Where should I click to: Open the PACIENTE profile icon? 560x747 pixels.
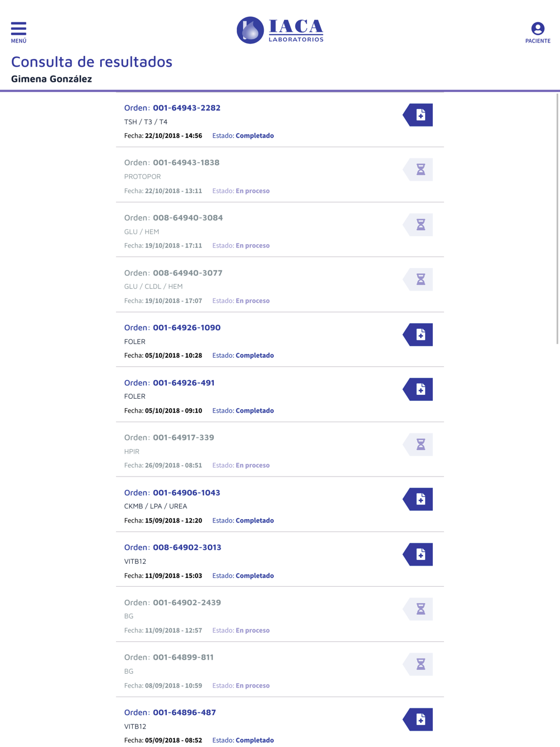click(538, 32)
